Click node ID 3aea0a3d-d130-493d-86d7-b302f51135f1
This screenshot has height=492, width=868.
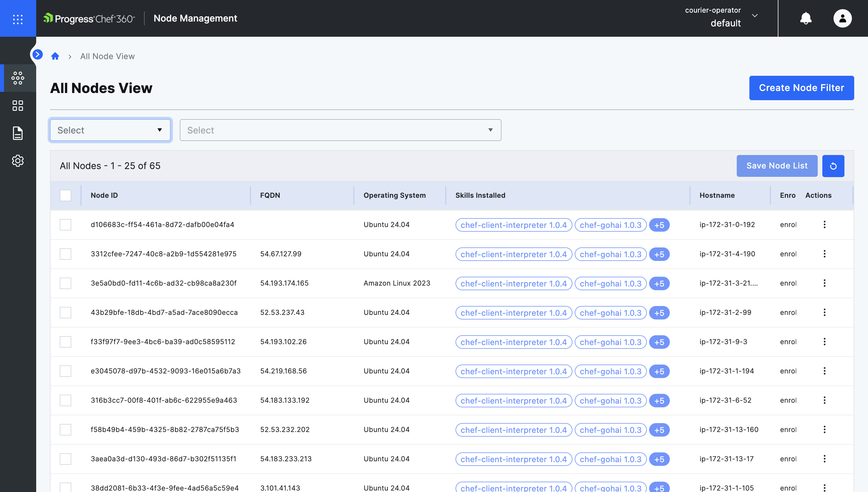coord(164,458)
